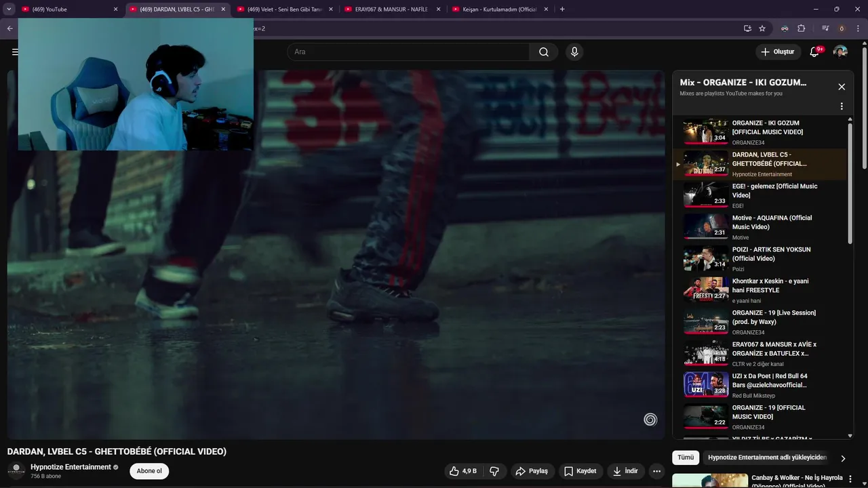The image size is (868, 488).
Task: Open the YouTube account avatar menu
Action: click(x=840, y=52)
